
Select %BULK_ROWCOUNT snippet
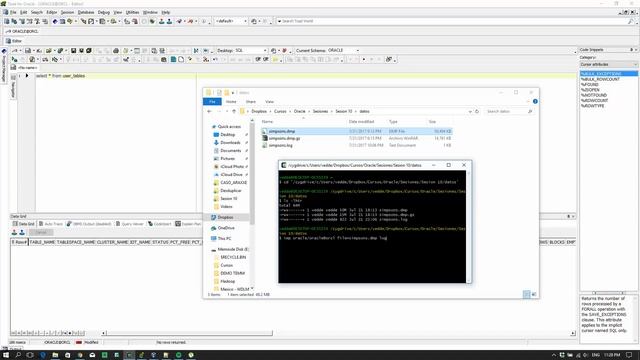(x=600, y=79)
